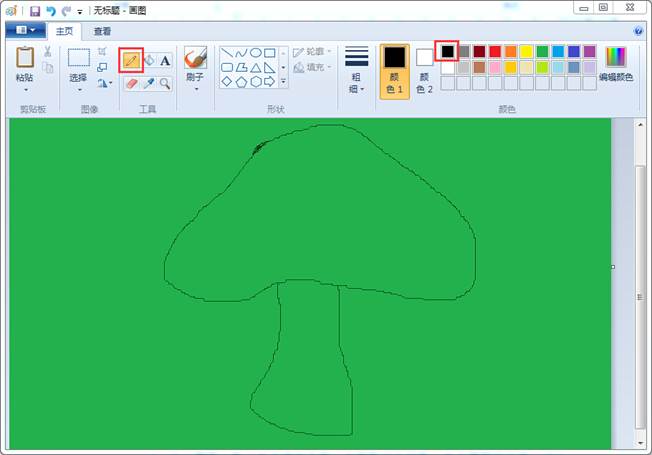Image resolution: width=652 pixels, height=455 pixels.
Task: Select the Magnifier tool
Action: click(x=165, y=84)
